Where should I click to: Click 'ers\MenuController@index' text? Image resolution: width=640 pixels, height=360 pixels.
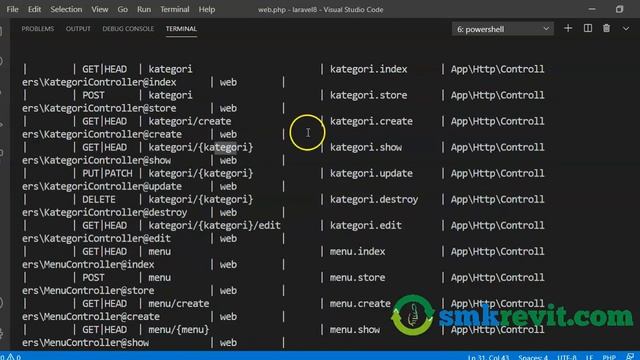point(88,264)
